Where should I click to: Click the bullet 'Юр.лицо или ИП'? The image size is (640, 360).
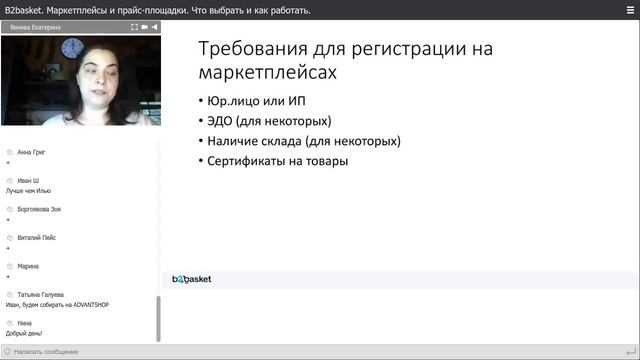pos(256,101)
